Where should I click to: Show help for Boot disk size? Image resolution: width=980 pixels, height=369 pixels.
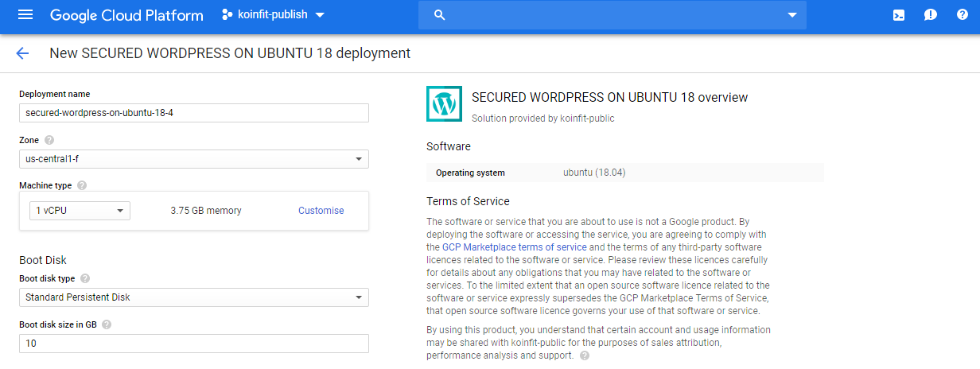(x=107, y=324)
